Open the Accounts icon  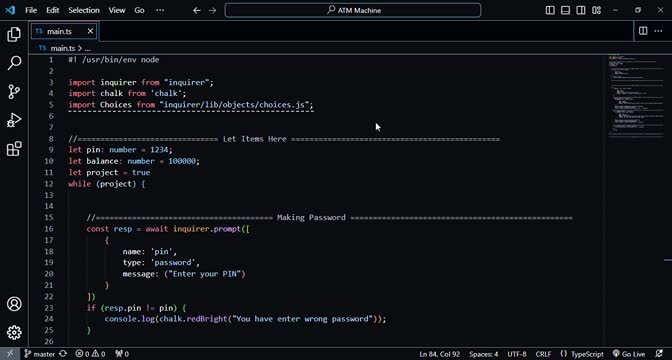(x=14, y=304)
